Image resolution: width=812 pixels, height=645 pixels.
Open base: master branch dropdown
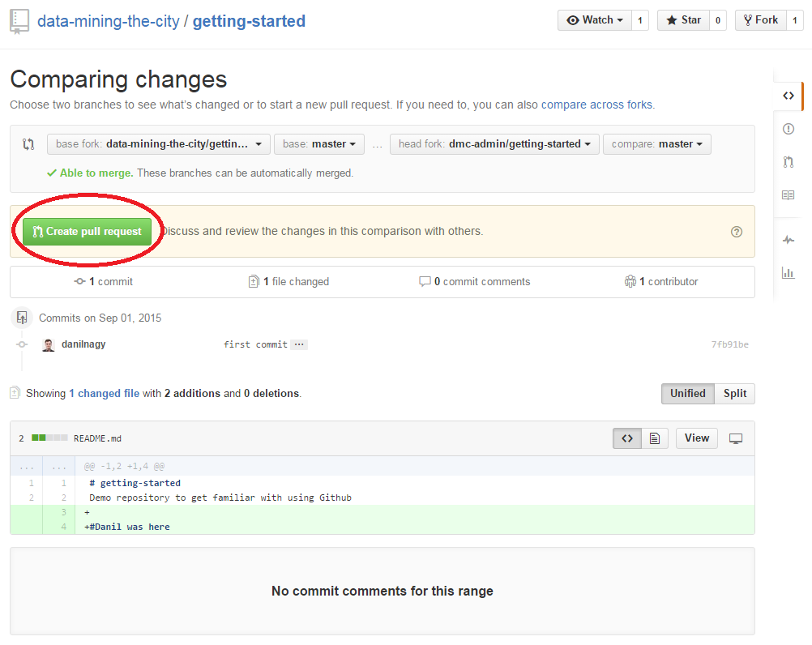pyautogui.click(x=319, y=144)
